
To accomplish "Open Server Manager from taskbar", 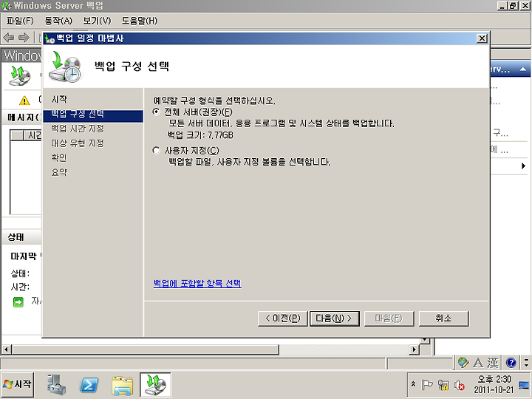I will tap(56, 385).
